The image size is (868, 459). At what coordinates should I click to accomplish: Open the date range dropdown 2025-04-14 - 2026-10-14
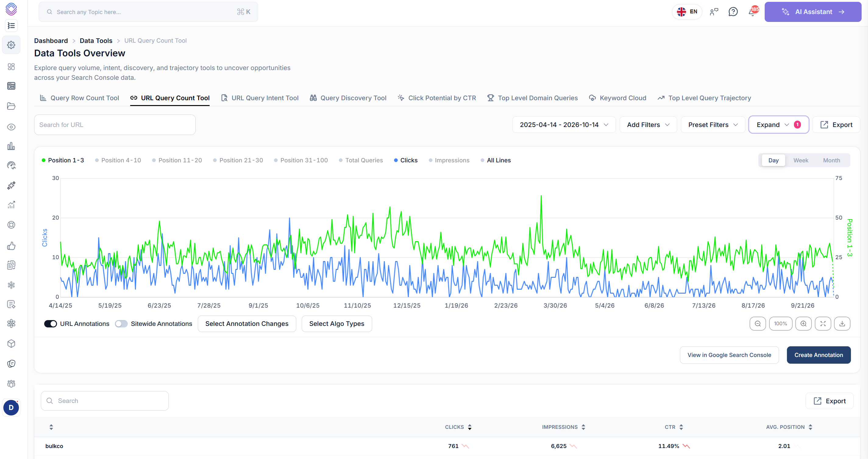click(564, 125)
